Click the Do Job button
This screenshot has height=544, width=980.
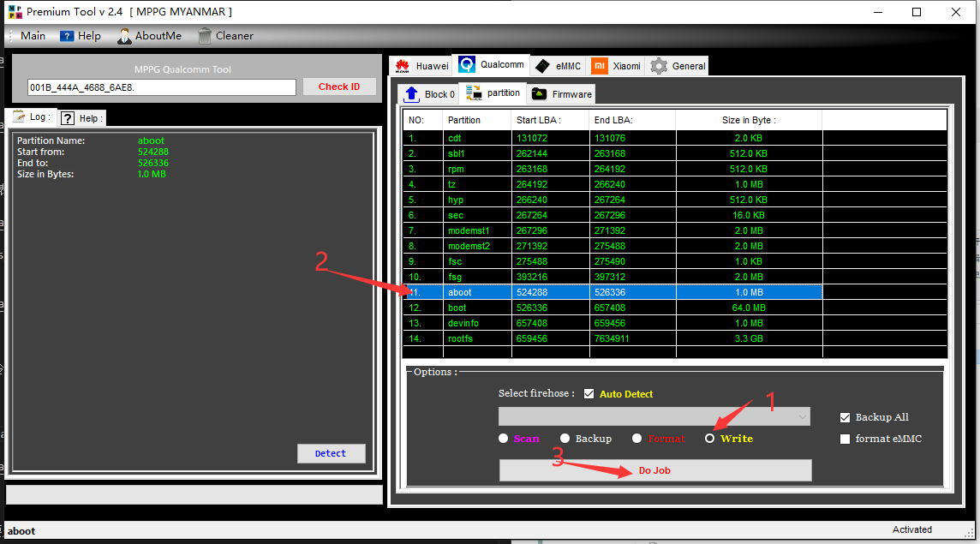coord(655,470)
